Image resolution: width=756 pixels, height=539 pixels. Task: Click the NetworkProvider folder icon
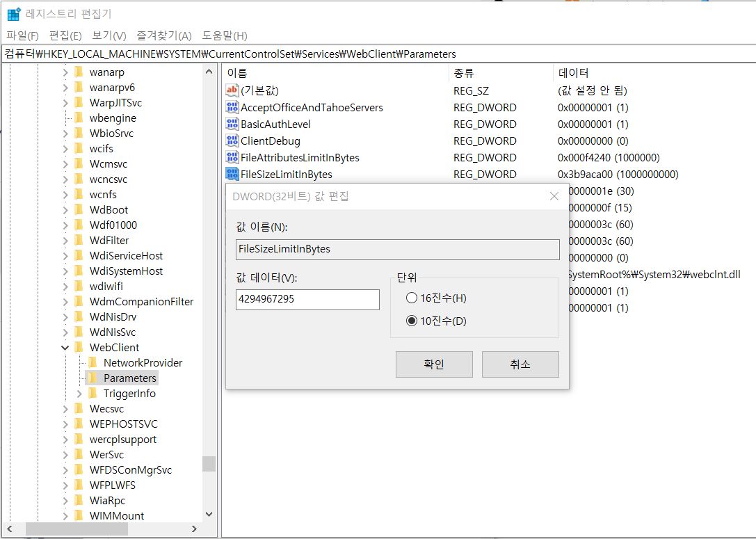pyautogui.click(x=93, y=363)
